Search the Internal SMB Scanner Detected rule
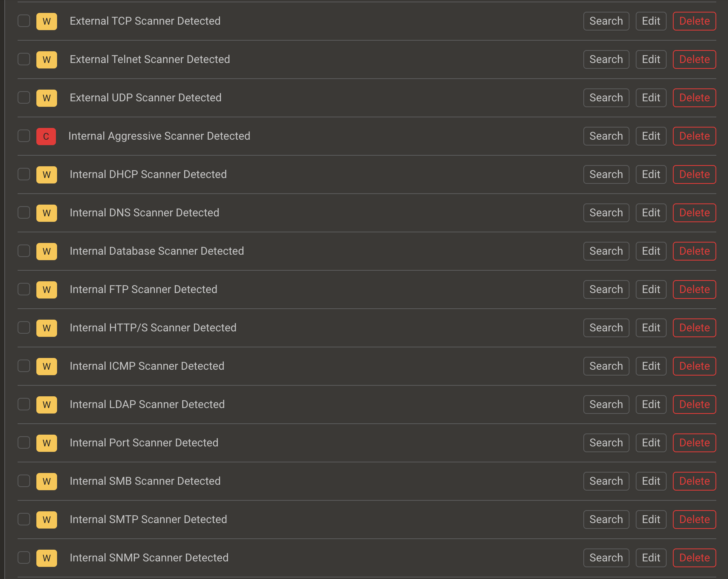The height and width of the screenshot is (579, 728). [x=606, y=481]
